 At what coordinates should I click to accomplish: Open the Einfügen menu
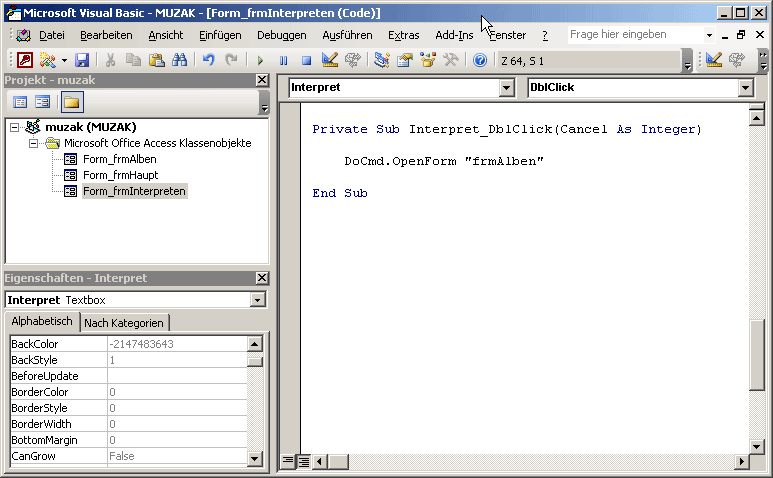point(220,35)
